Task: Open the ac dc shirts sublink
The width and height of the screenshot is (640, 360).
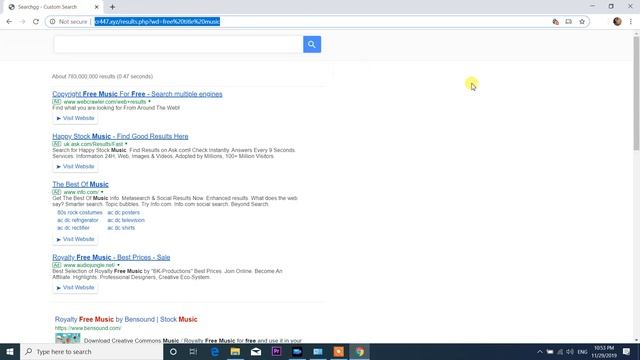Action: [x=121, y=228]
